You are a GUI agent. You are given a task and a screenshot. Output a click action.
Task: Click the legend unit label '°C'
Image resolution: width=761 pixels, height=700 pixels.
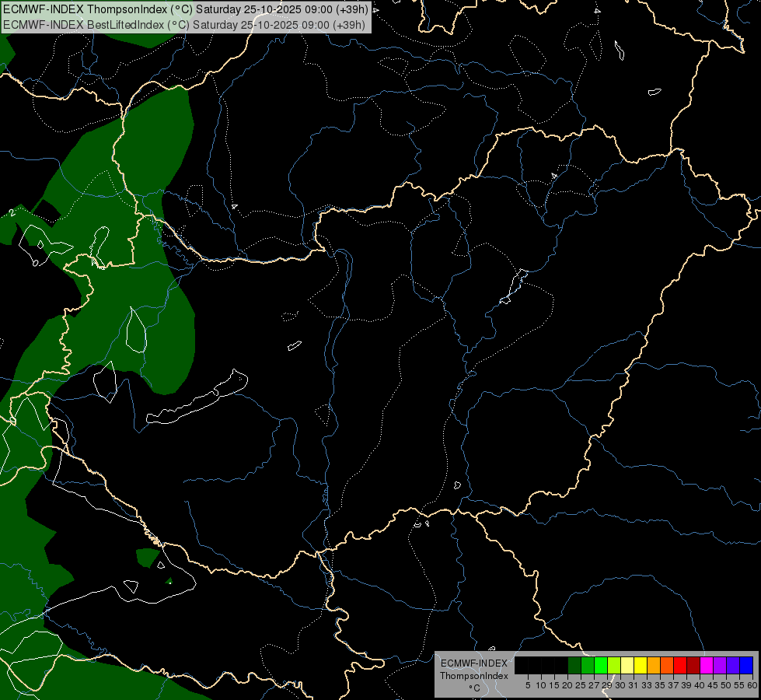click(475, 688)
